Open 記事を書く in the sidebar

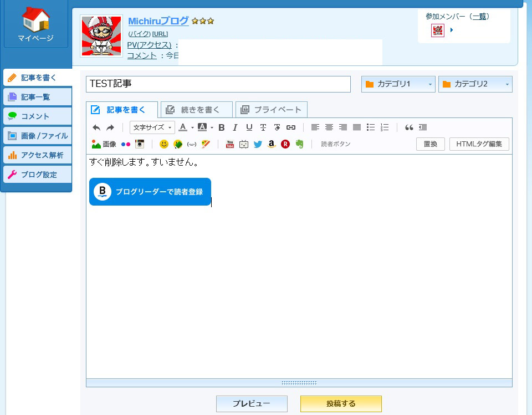(38, 78)
